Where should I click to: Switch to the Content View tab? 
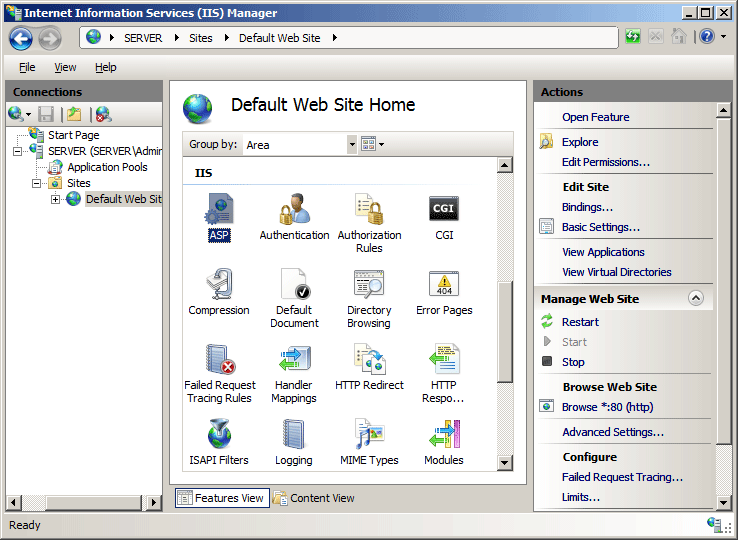click(314, 498)
